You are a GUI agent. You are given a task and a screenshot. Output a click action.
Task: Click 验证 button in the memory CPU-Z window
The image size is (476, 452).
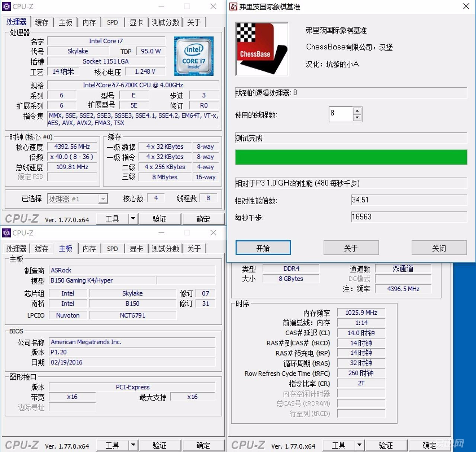coord(386,445)
